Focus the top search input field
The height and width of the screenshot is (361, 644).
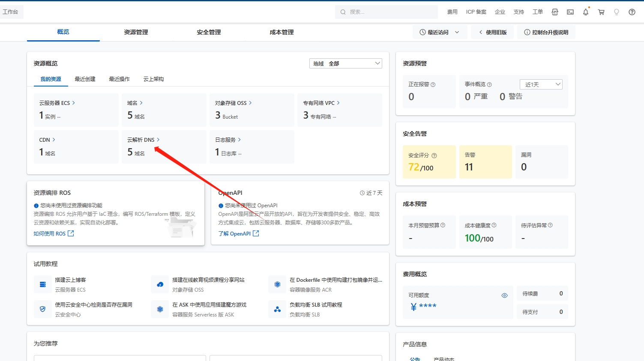point(386,12)
